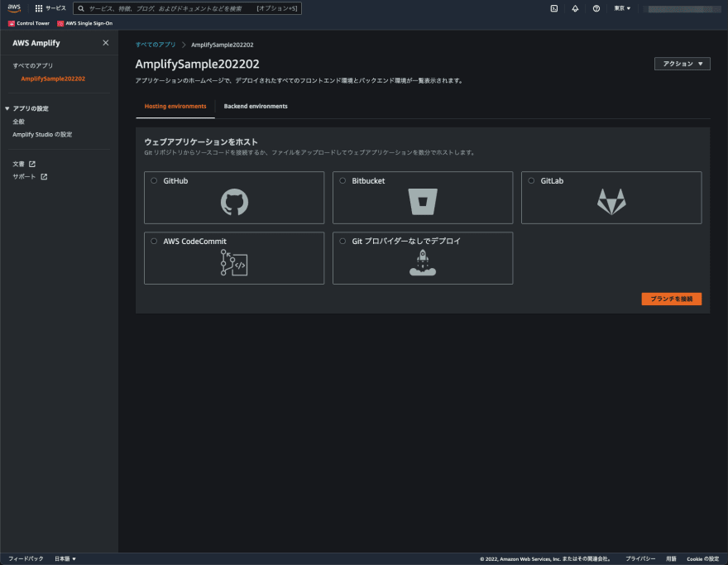Select the GitLab radio button

coord(531,180)
